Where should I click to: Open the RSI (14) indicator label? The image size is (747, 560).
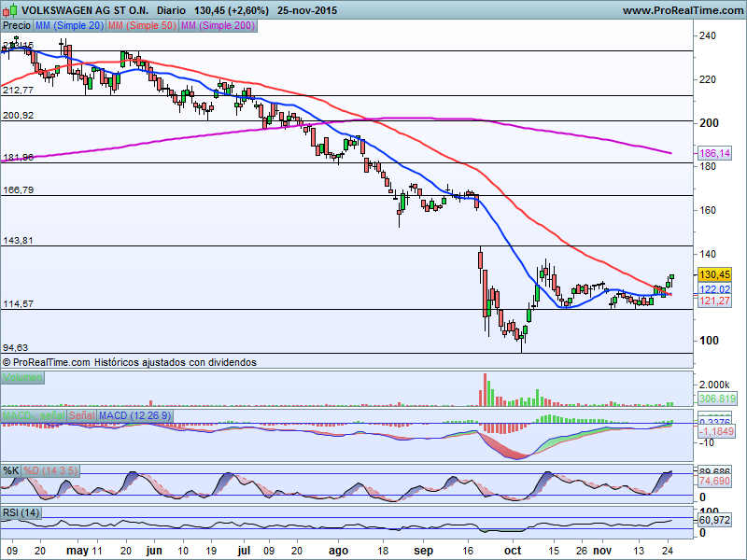coord(21,512)
